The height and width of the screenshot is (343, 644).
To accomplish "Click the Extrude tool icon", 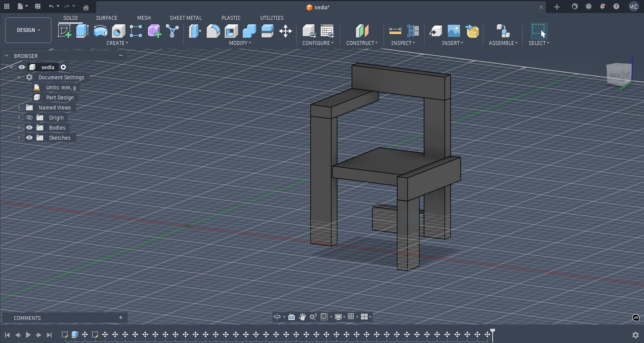I will tap(82, 31).
